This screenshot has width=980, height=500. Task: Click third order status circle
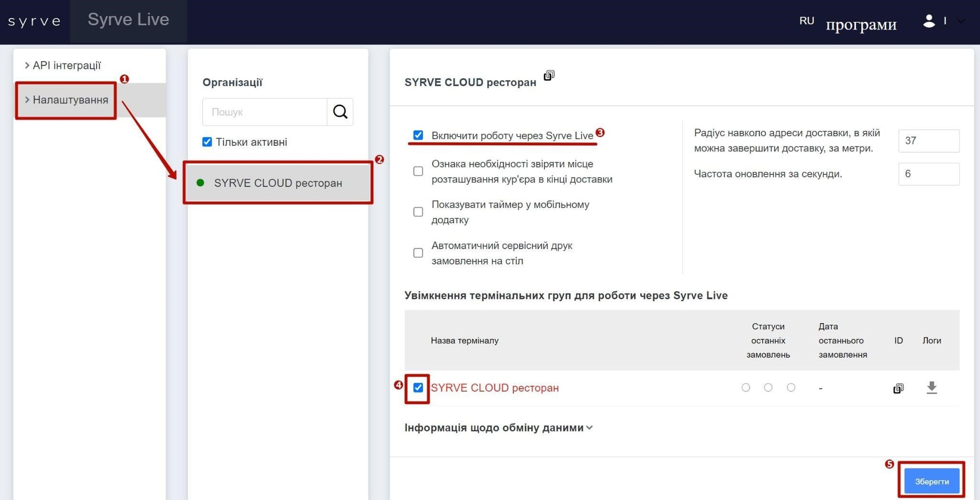click(x=791, y=387)
